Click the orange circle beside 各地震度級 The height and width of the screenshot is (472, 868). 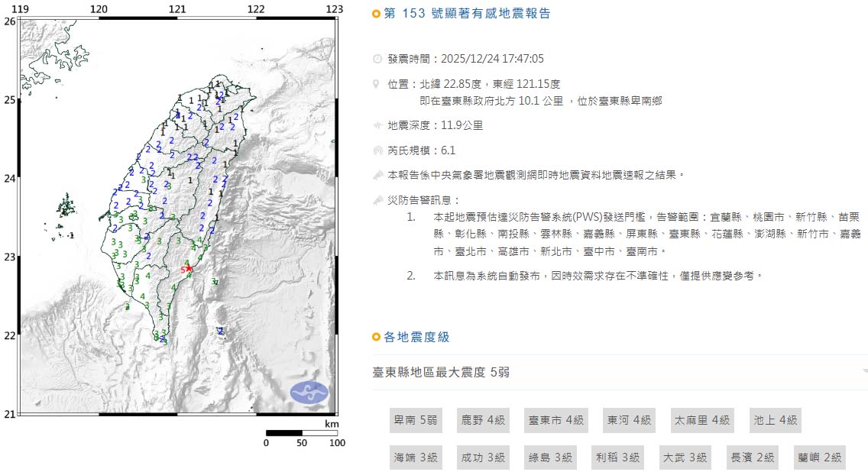pyautogui.click(x=376, y=338)
